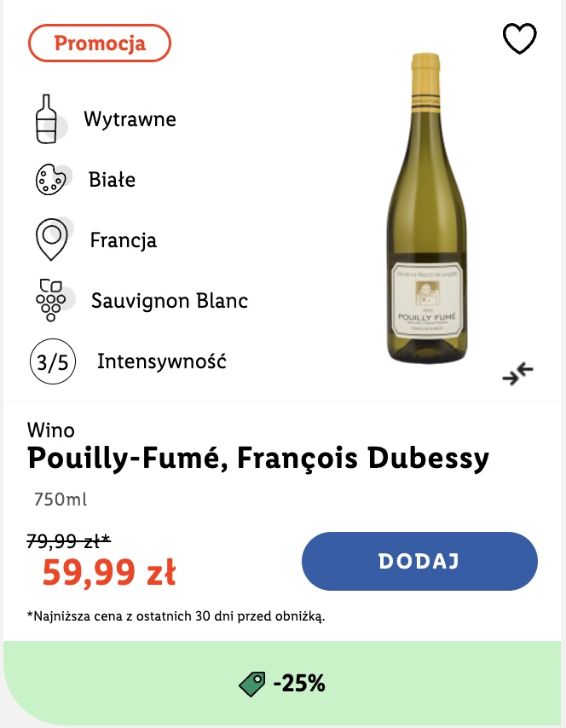The height and width of the screenshot is (728, 566).
Task: Click the wine bottle product image
Action: (x=427, y=209)
